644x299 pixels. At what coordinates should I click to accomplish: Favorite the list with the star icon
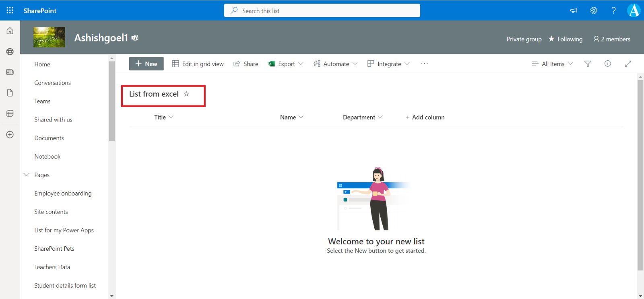(x=186, y=94)
